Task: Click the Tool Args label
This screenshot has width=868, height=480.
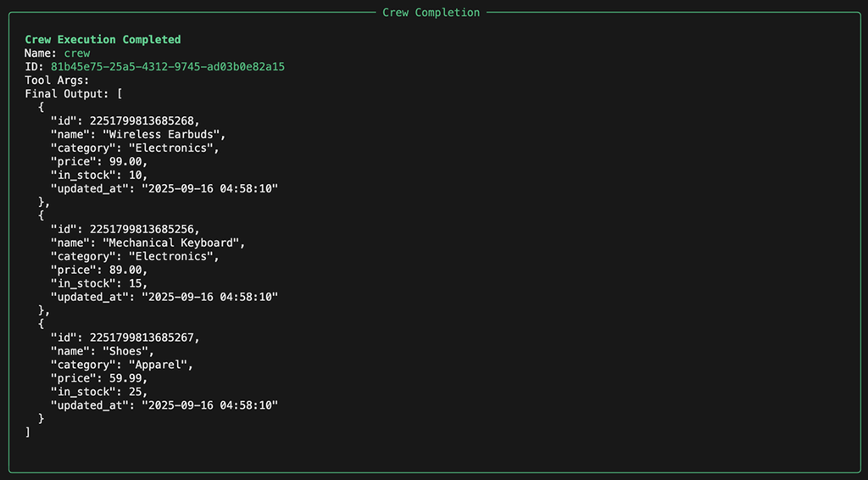Action: tap(57, 81)
